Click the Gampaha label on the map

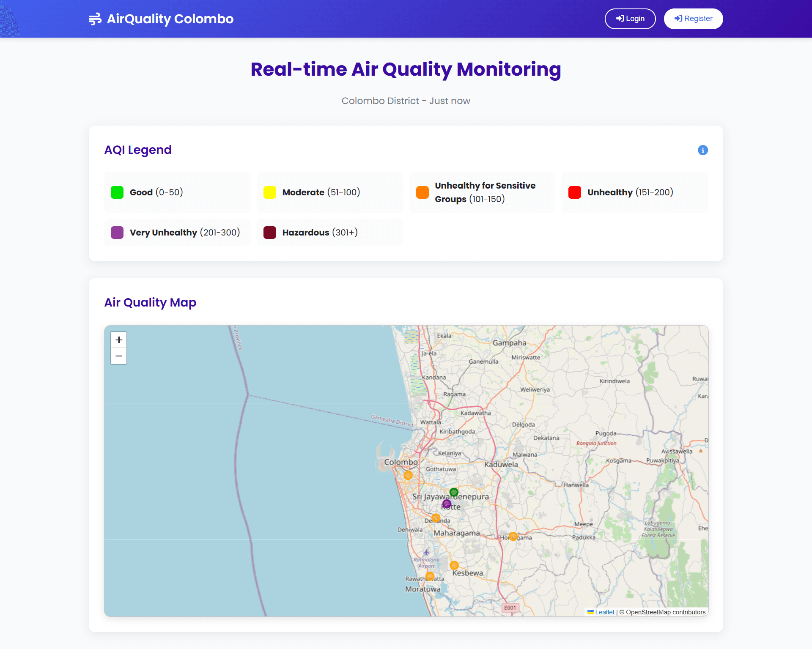(509, 343)
